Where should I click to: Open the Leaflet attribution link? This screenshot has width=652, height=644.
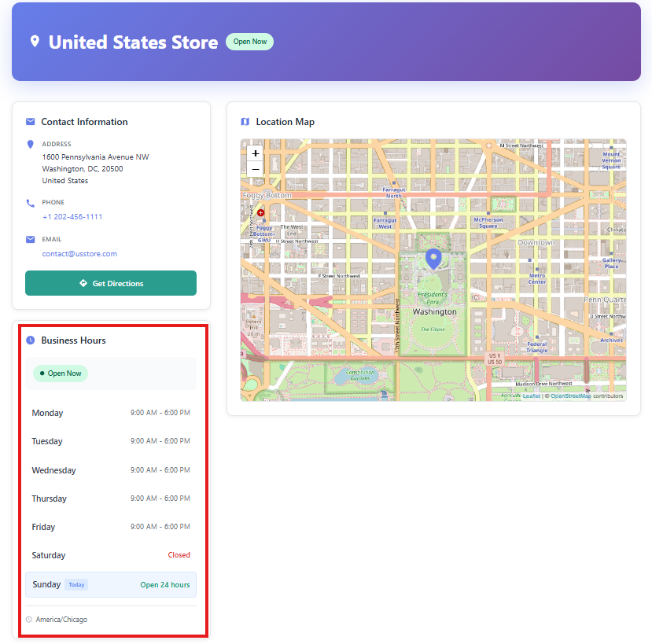click(x=532, y=396)
